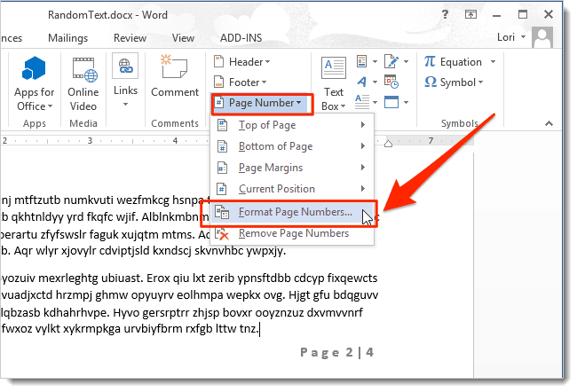Viewport: 577px width, 392px height.
Task: Expand the Footer dropdown arrow
Action: click(264, 82)
